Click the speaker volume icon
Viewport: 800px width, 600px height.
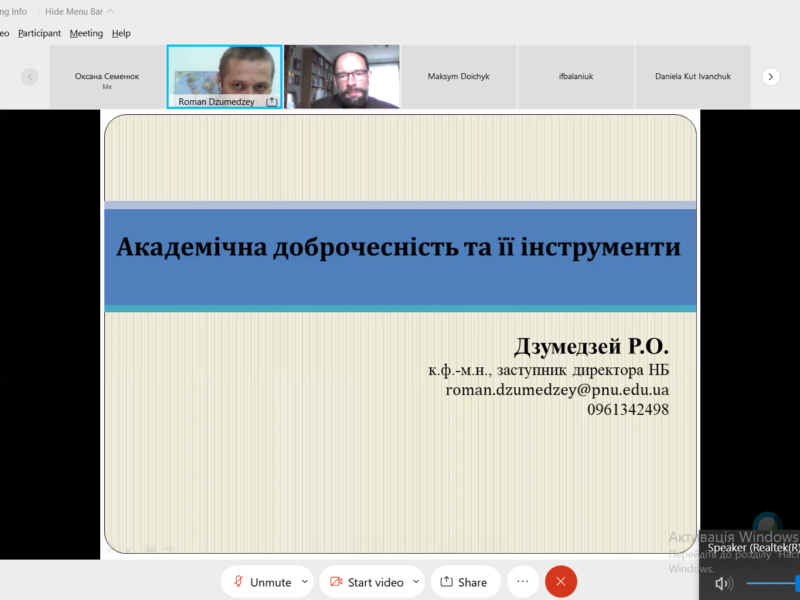pos(723,583)
